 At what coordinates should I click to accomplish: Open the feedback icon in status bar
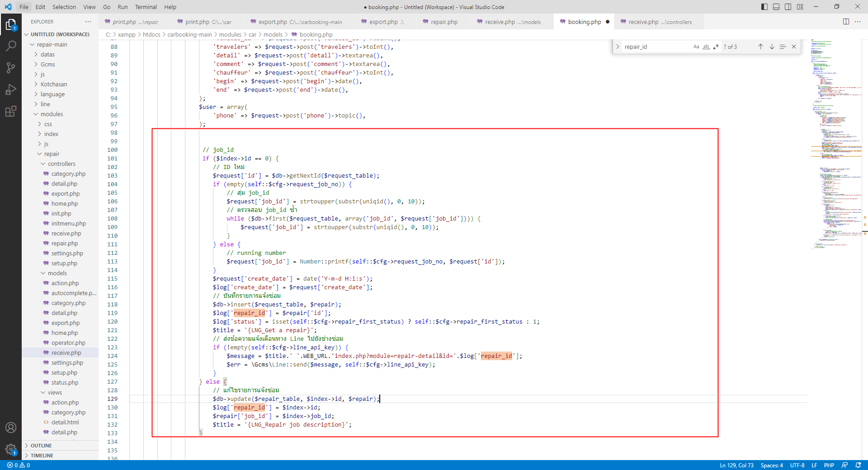coord(844,465)
